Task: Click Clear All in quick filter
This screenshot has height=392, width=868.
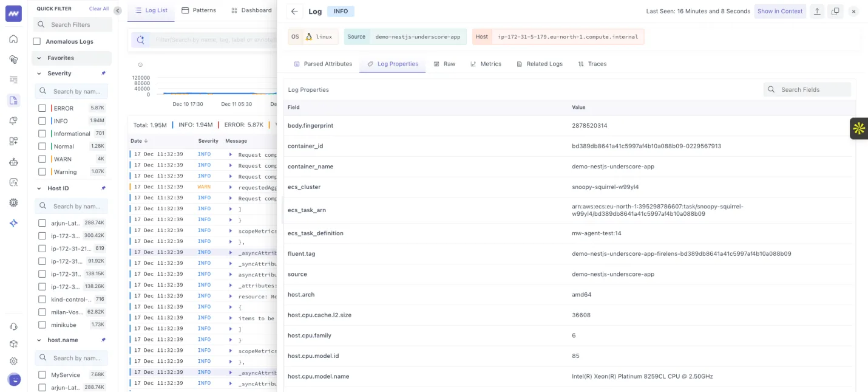Action: click(x=99, y=9)
